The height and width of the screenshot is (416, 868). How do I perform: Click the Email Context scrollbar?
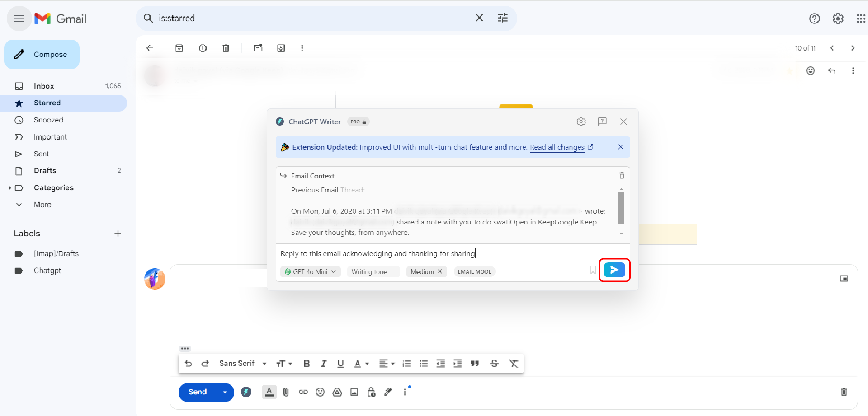click(x=621, y=208)
